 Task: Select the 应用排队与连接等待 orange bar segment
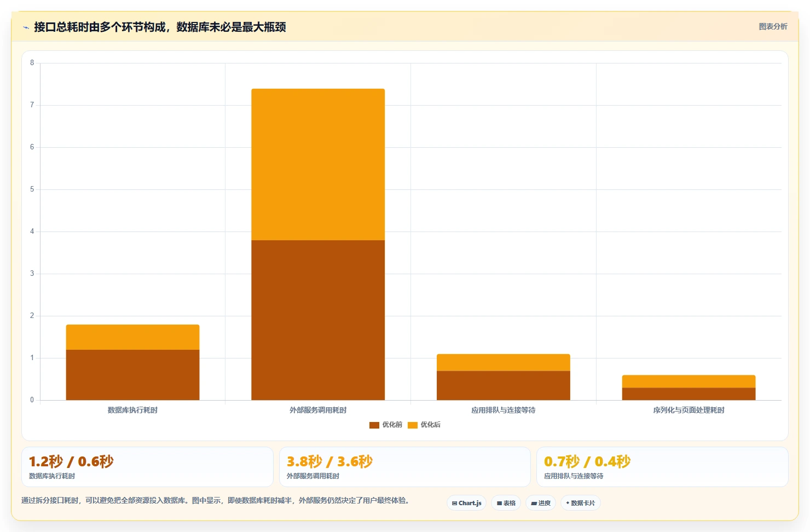(x=504, y=362)
